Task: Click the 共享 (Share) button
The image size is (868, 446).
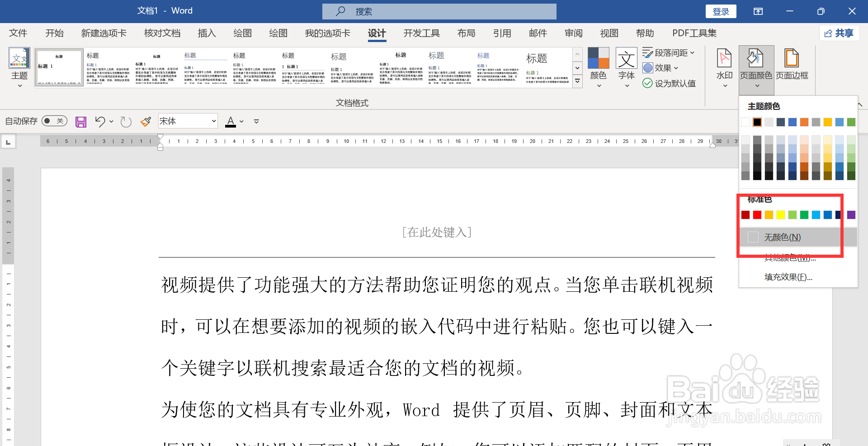Action: pos(839,33)
